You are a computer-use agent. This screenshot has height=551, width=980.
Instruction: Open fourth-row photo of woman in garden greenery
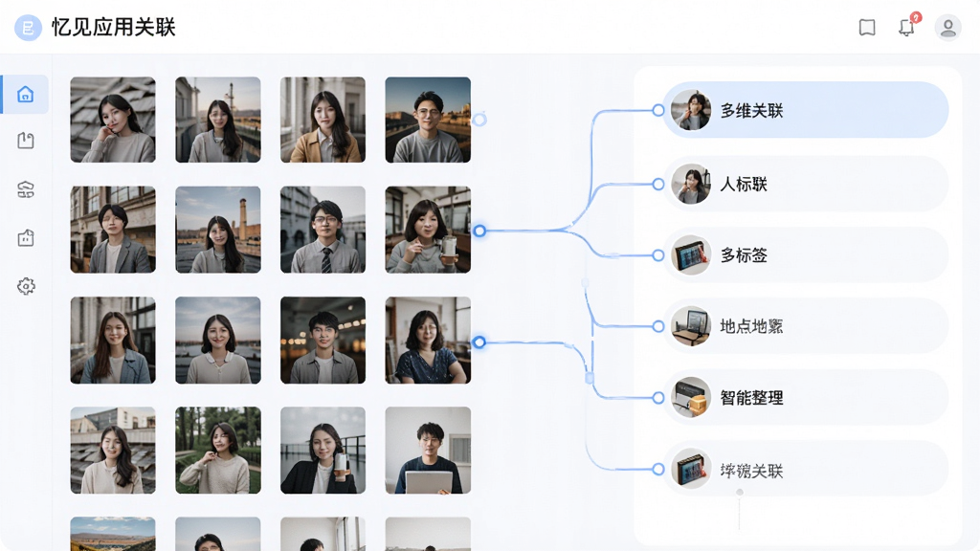click(x=217, y=451)
